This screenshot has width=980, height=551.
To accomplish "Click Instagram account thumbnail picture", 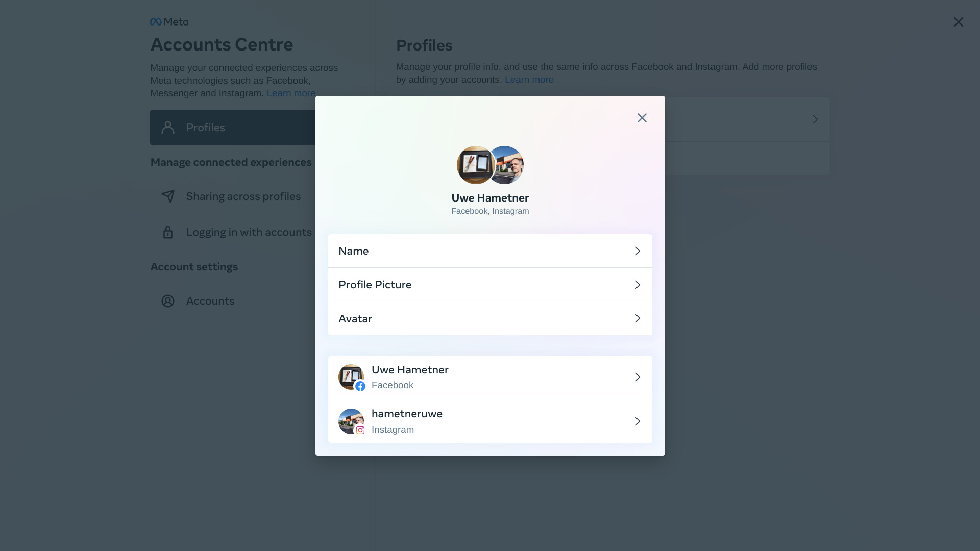I will click(350, 420).
